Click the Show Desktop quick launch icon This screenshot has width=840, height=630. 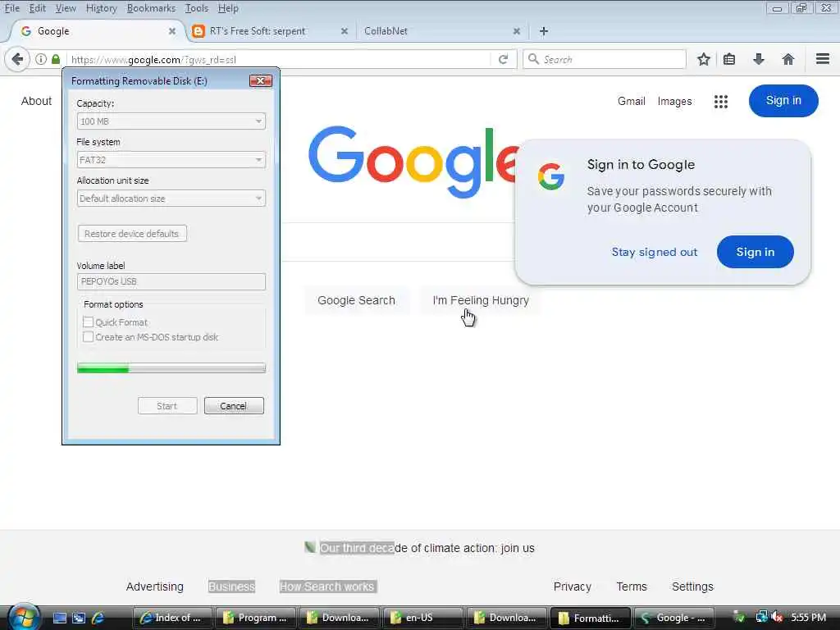(x=59, y=618)
